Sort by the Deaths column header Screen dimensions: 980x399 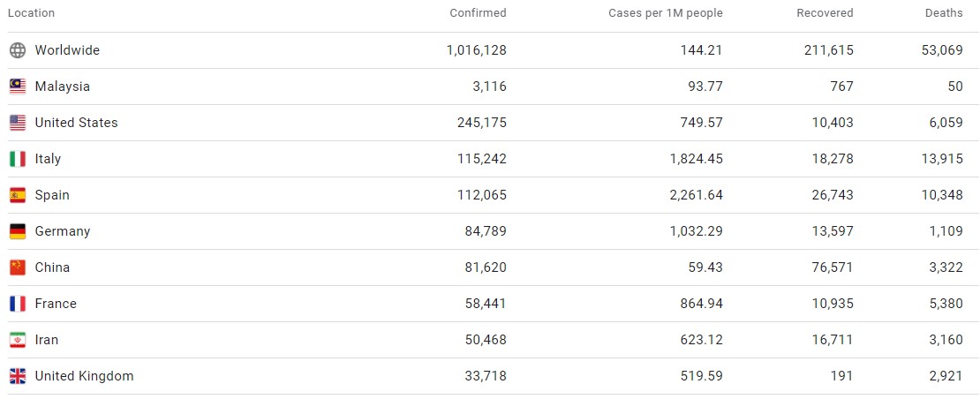point(944,13)
